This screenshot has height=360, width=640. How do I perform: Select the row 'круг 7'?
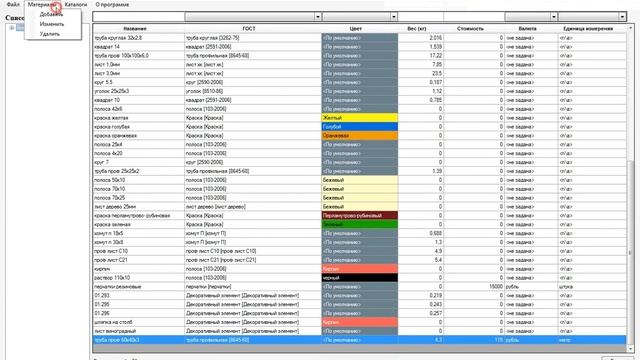click(360, 162)
